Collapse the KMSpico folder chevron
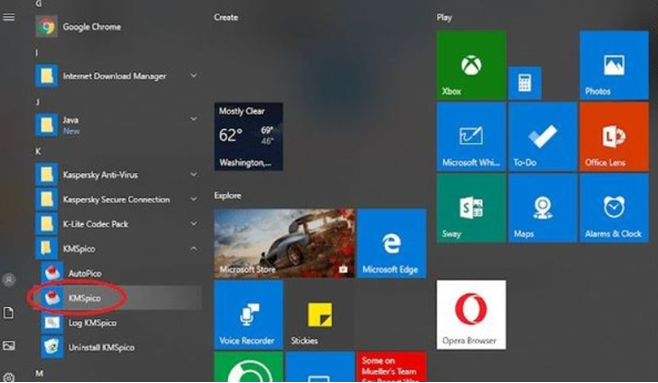The width and height of the screenshot is (658, 383). pos(193,249)
